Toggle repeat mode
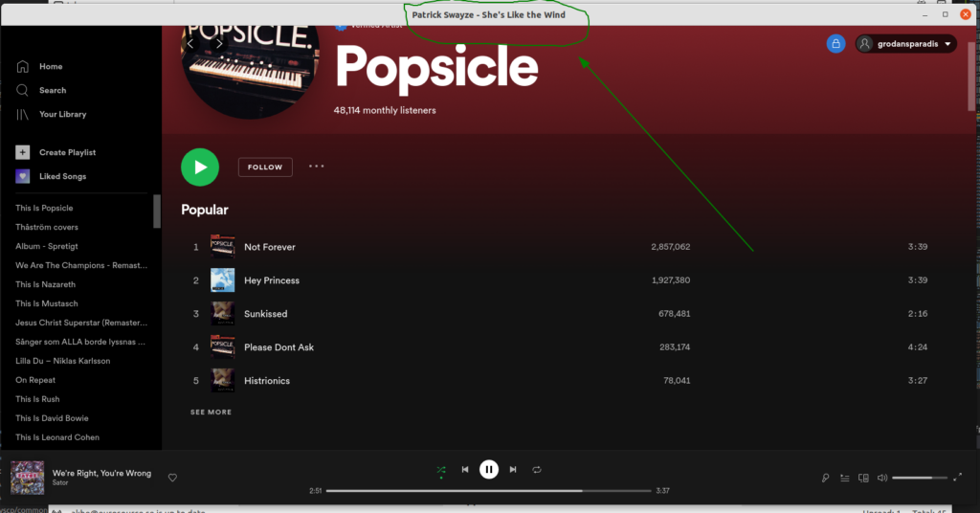Screen dimensions: 980x513 pyautogui.click(x=537, y=469)
